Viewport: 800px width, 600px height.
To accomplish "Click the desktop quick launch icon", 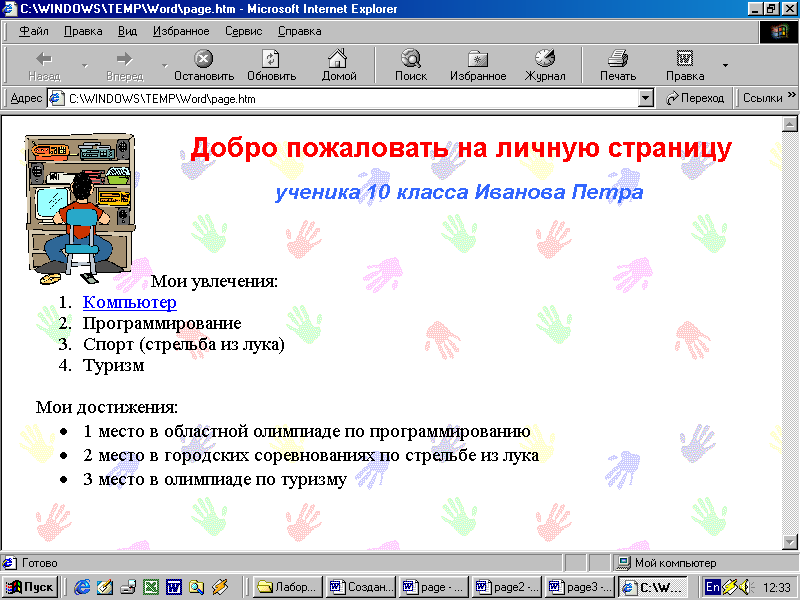I will click(128, 587).
